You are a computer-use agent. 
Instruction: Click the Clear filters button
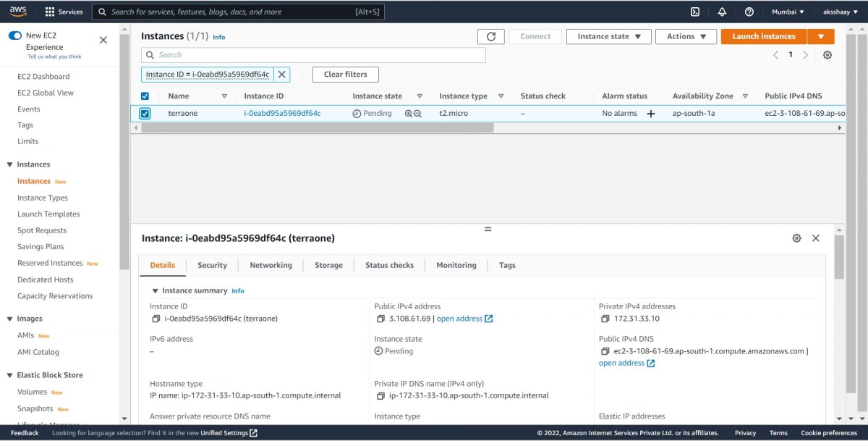coord(345,74)
